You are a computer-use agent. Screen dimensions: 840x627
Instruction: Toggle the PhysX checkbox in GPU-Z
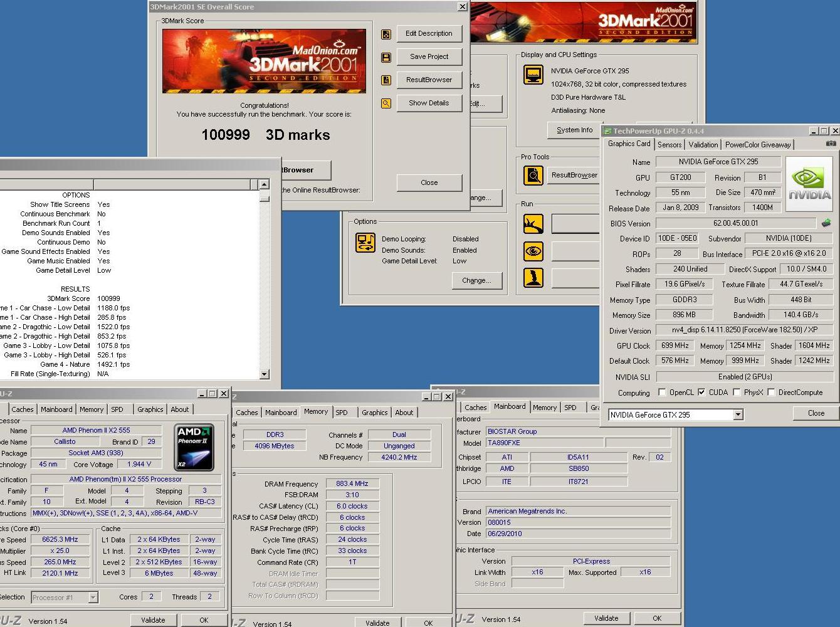click(x=737, y=393)
